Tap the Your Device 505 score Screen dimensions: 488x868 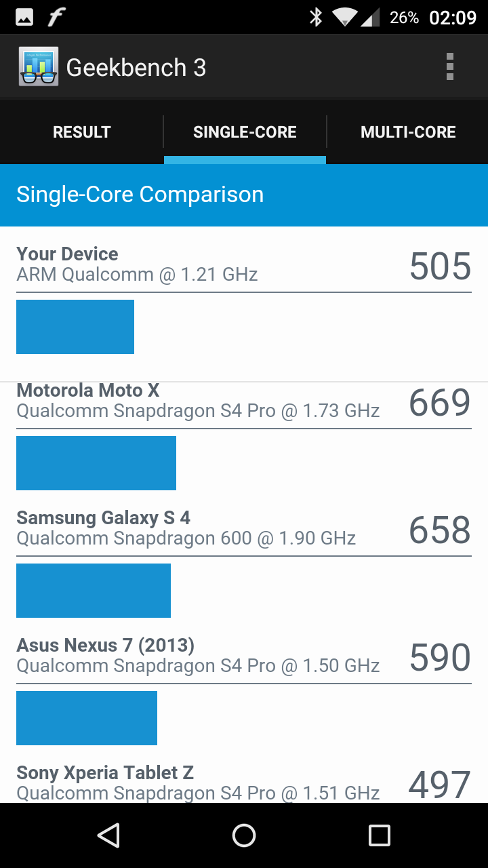point(440,267)
